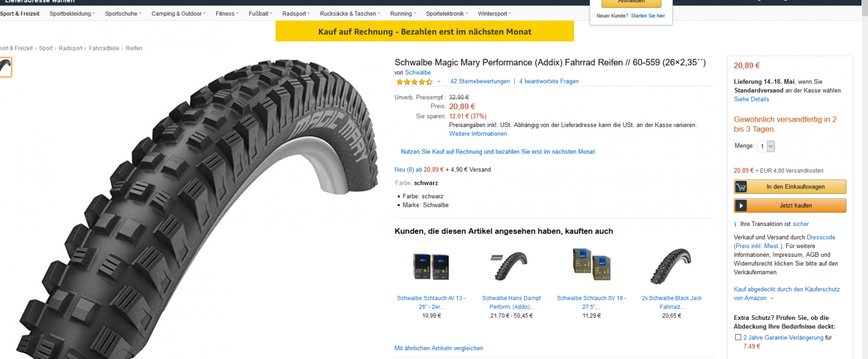Open the Camping & Outdoor menu

(178, 14)
